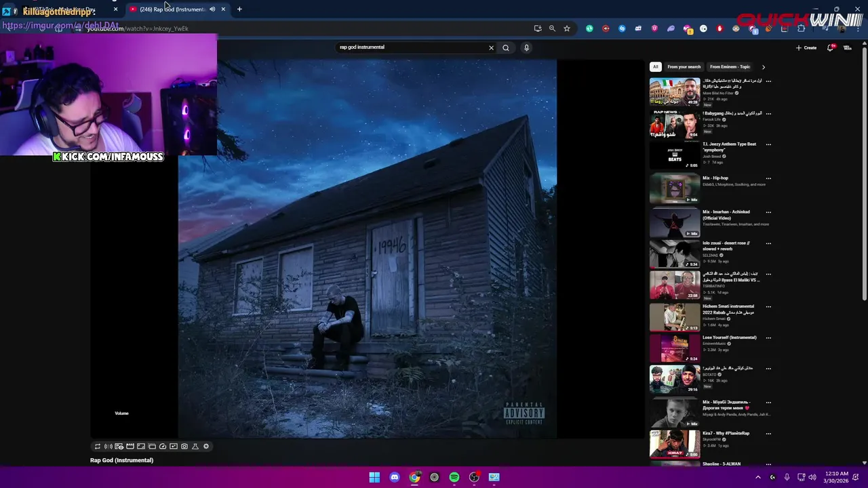This screenshot has height=488, width=868.
Task: Open YouTube notifications bell
Action: point(831,47)
